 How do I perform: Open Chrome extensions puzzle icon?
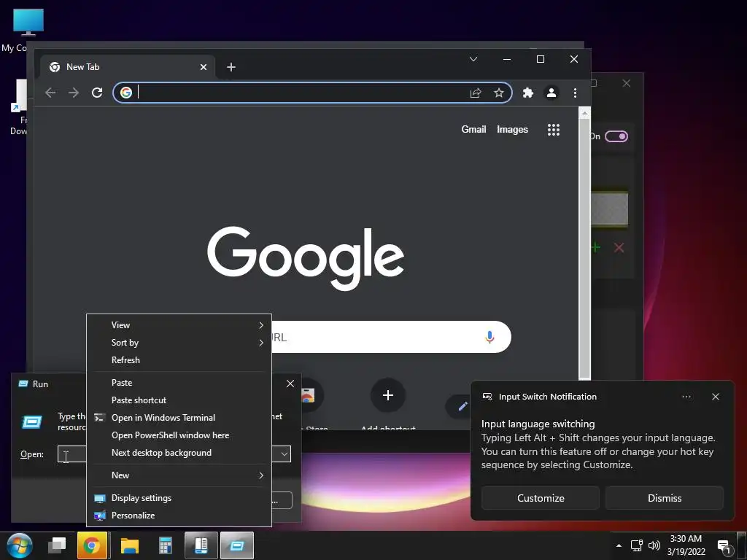click(528, 93)
